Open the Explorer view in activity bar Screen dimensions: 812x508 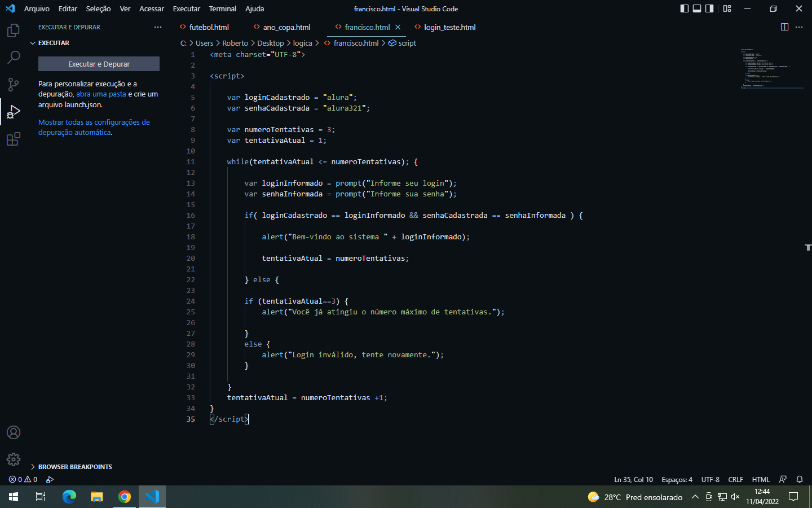click(14, 30)
